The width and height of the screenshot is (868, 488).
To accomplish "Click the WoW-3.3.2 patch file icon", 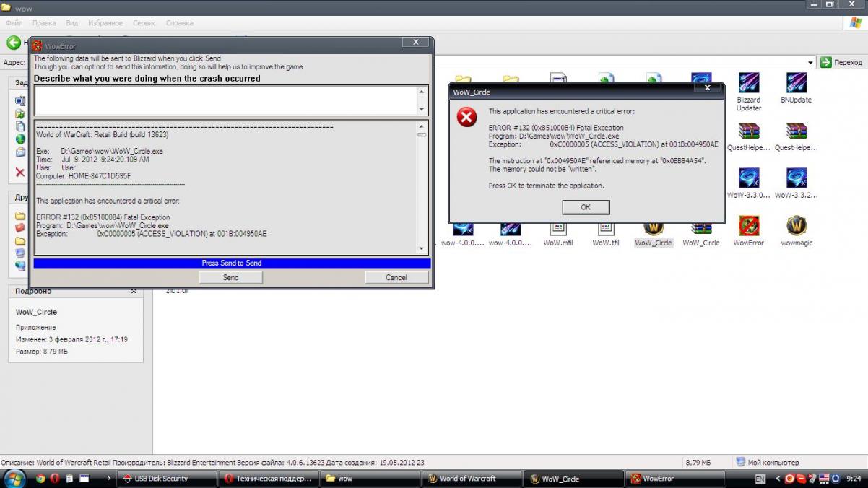I will pos(796,179).
